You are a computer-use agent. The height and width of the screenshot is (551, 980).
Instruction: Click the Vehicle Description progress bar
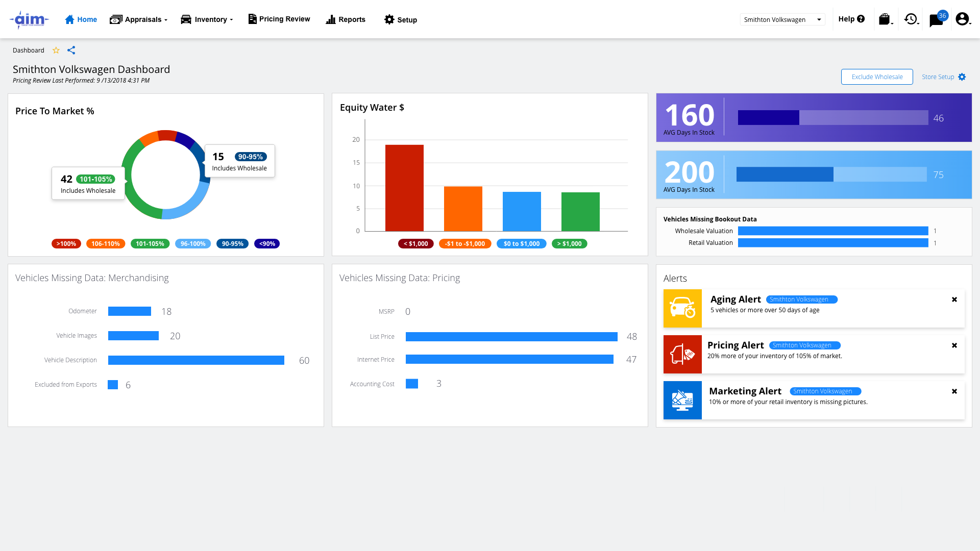[x=196, y=360]
